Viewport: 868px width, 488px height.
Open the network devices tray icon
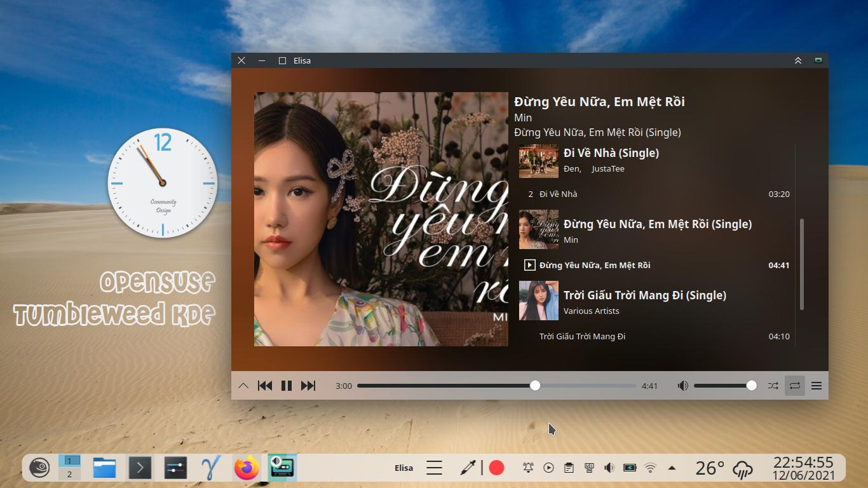pyautogui.click(x=589, y=468)
